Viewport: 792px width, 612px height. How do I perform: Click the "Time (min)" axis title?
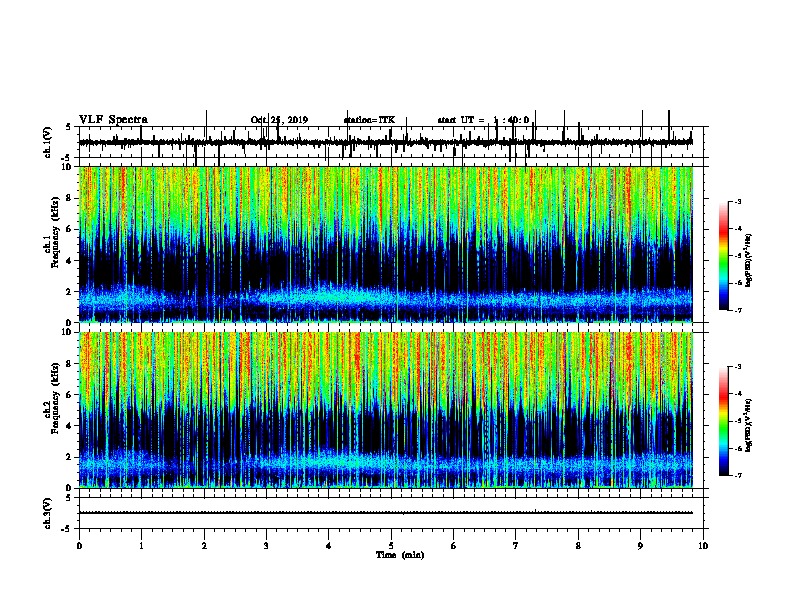click(400, 555)
